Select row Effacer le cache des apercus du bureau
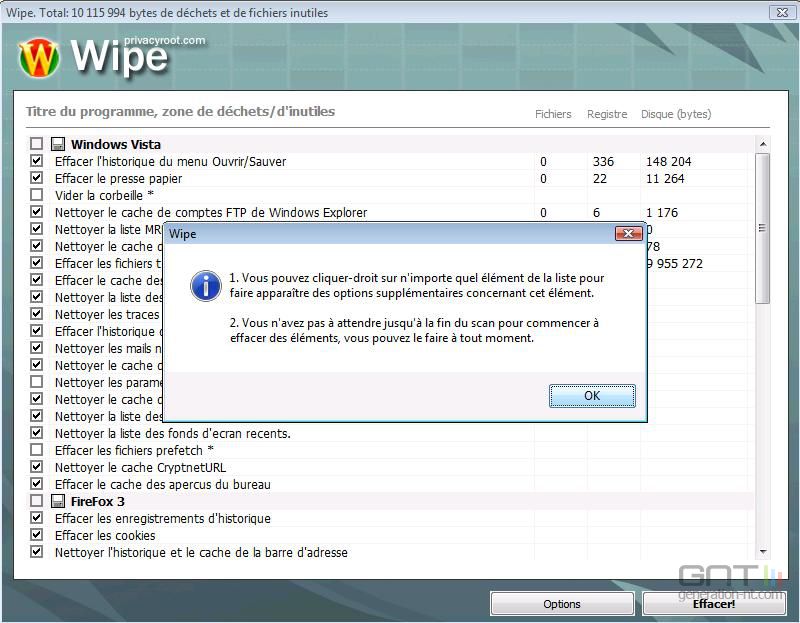Image resolution: width=800 pixels, height=623 pixels. (391, 484)
